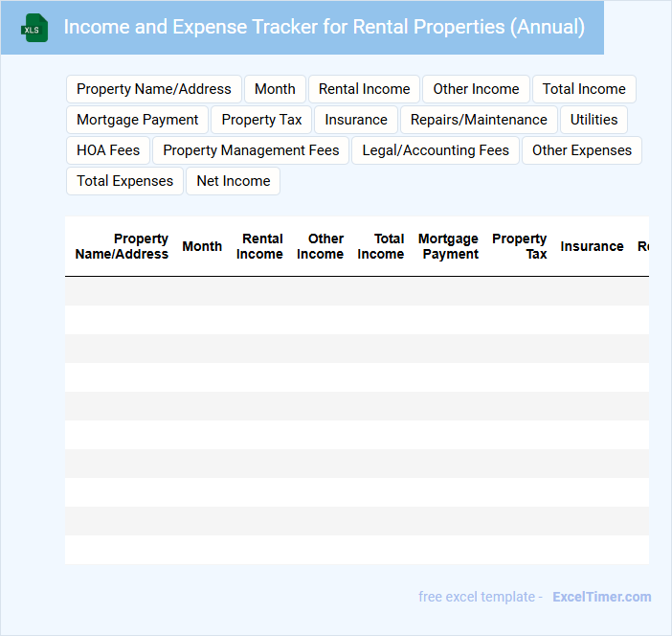Click the Total Expenses tag
Image resolution: width=672 pixels, height=636 pixels.
click(x=124, y=181)
